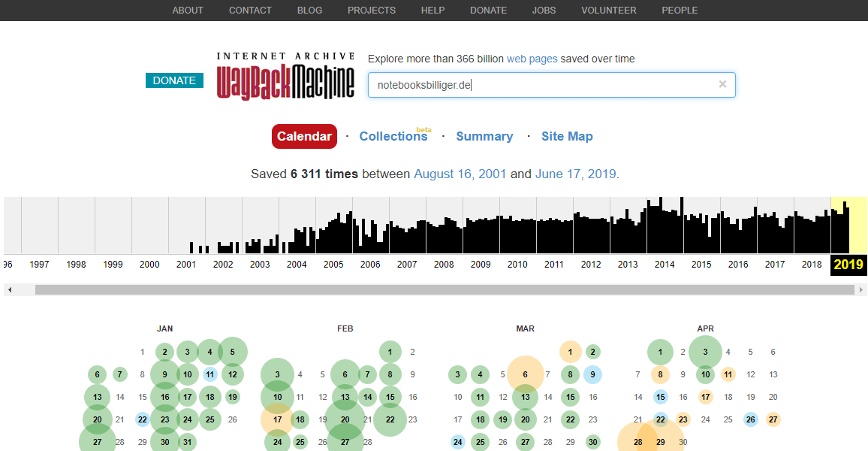The height and width of the screenshot is (451, 868).
Task: Open the January 27 snapshot bubble
Action: [98, 442]
